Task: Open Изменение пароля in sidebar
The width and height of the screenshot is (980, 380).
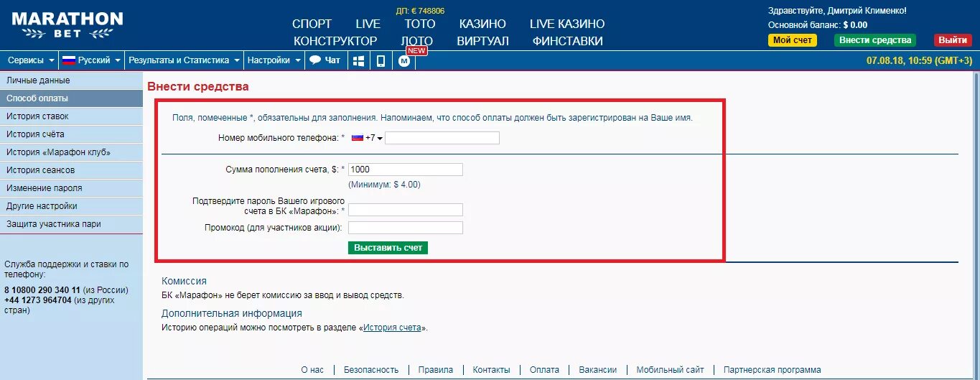Action: pyautogui.click(x=71, y=188)
